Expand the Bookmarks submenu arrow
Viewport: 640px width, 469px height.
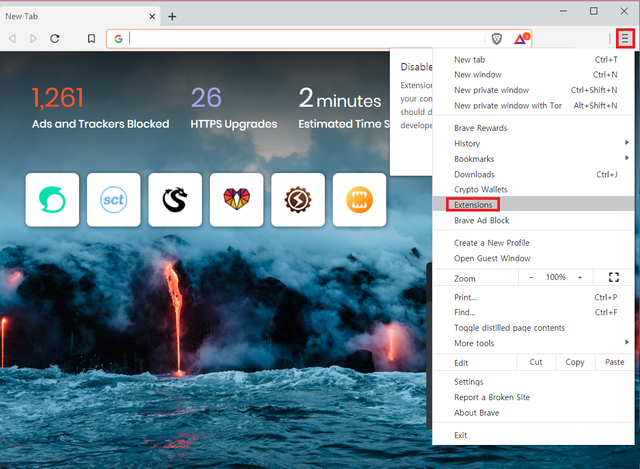click(627, 158)
